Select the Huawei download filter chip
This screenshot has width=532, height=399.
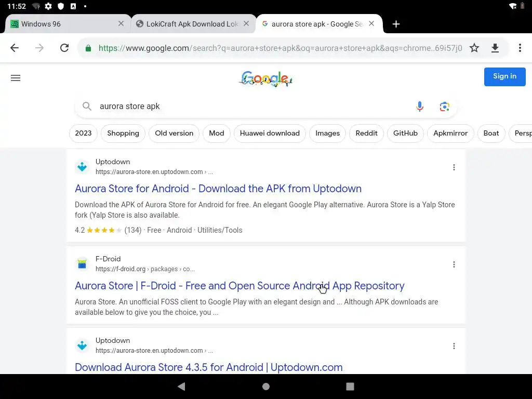[270, 134]
